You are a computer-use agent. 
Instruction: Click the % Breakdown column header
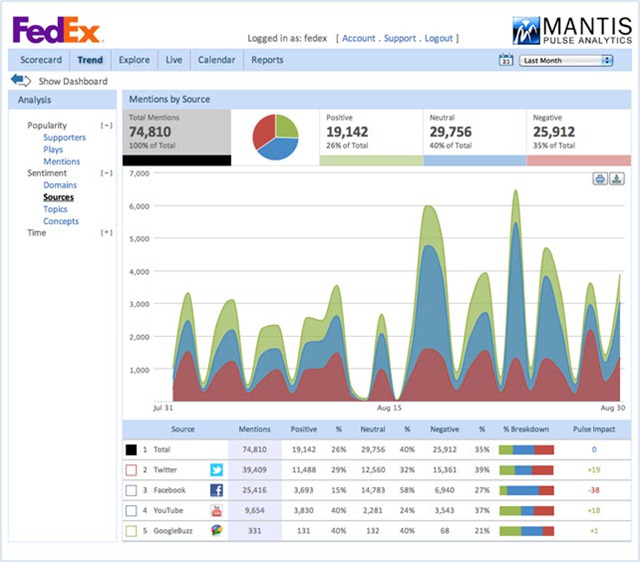[x=526, y=429]
